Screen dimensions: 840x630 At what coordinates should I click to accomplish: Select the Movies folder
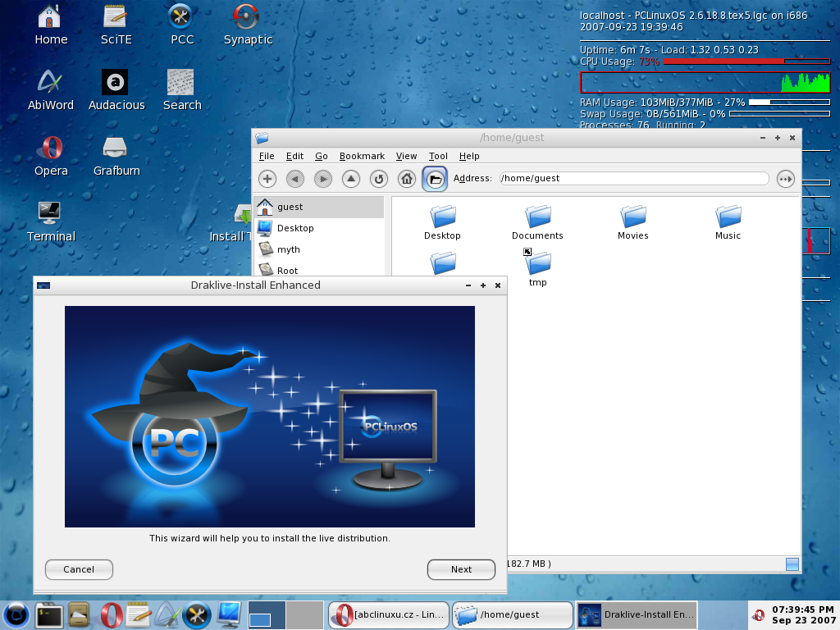[632, 222]
